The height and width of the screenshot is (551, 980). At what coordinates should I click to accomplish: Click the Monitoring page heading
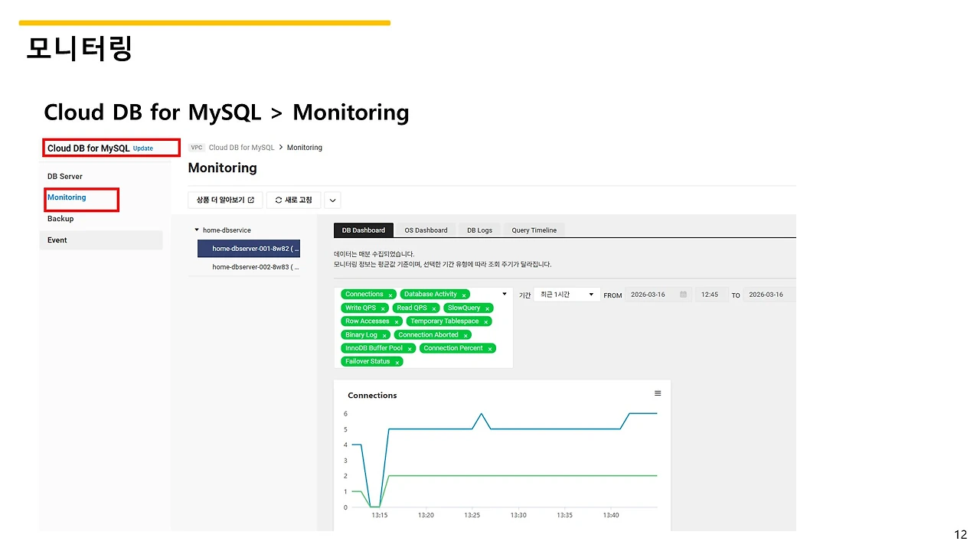[222, 168]
